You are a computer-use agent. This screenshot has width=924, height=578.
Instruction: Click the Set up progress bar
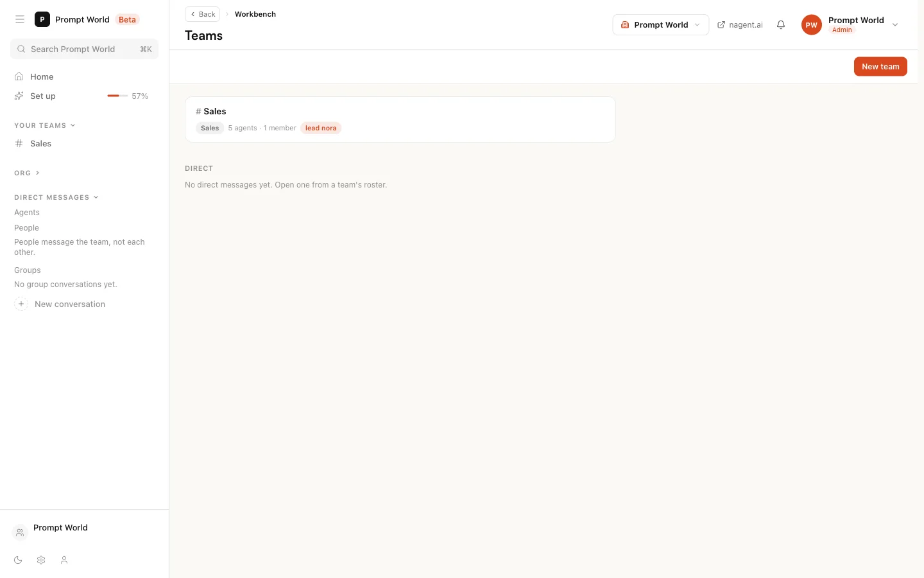click(x=117, y=96)
